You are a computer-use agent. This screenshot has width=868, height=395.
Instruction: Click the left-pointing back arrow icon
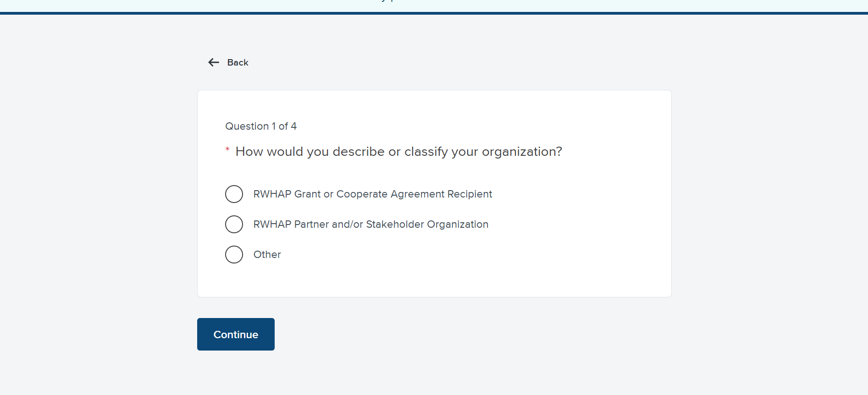[x=214, y=62]
